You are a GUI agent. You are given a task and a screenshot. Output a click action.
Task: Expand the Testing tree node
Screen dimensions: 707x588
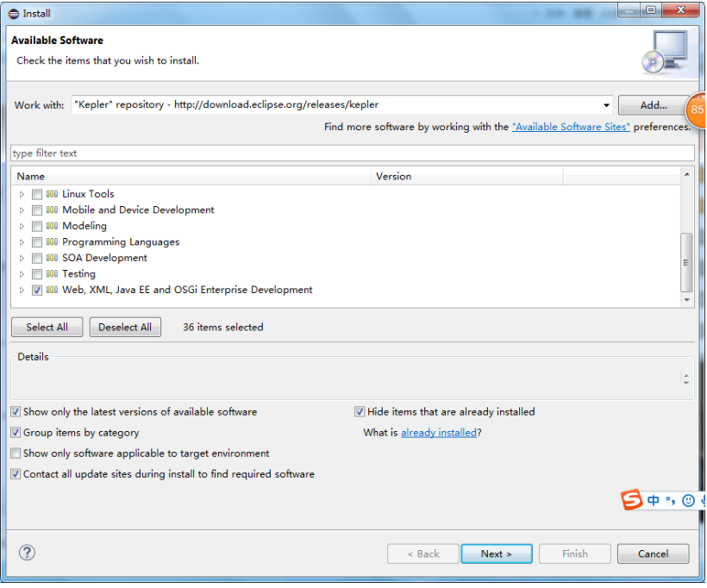click(x=22, y=274)
